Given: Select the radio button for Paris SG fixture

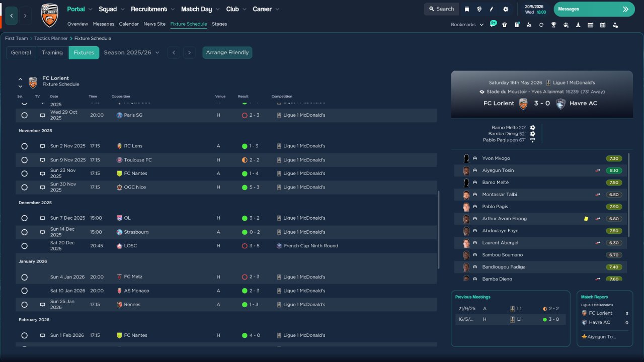Looking at the screenshot, I should (24, 115).
